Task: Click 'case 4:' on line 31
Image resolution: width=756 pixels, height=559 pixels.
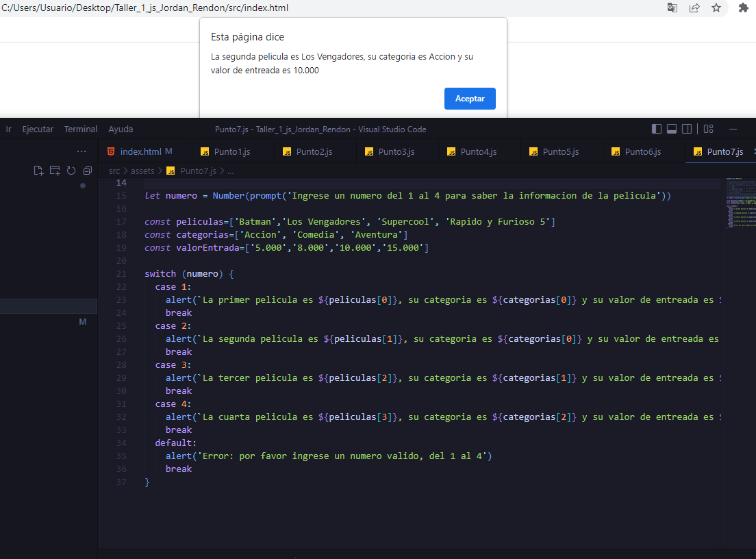Action: [x=173, y=403]
